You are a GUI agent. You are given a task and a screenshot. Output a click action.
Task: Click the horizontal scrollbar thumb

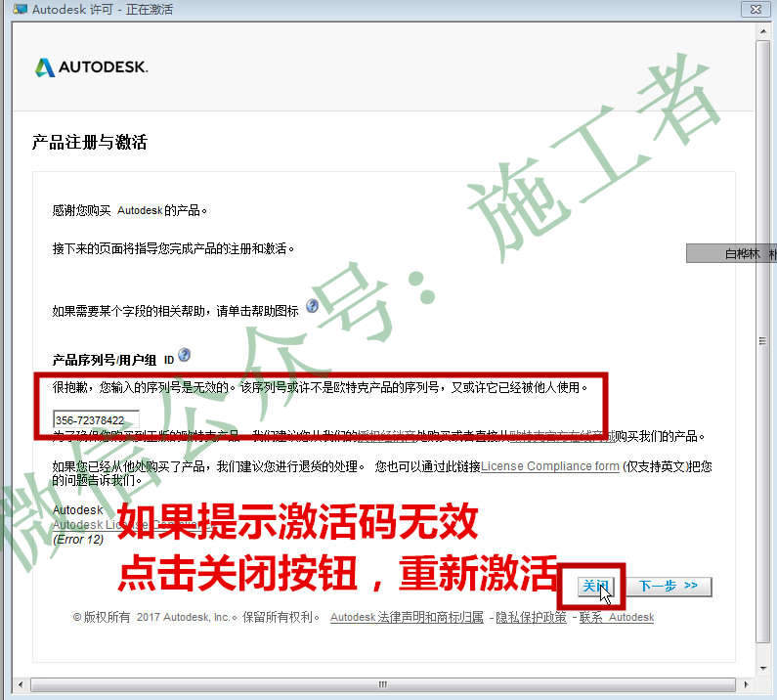point(382,684)
